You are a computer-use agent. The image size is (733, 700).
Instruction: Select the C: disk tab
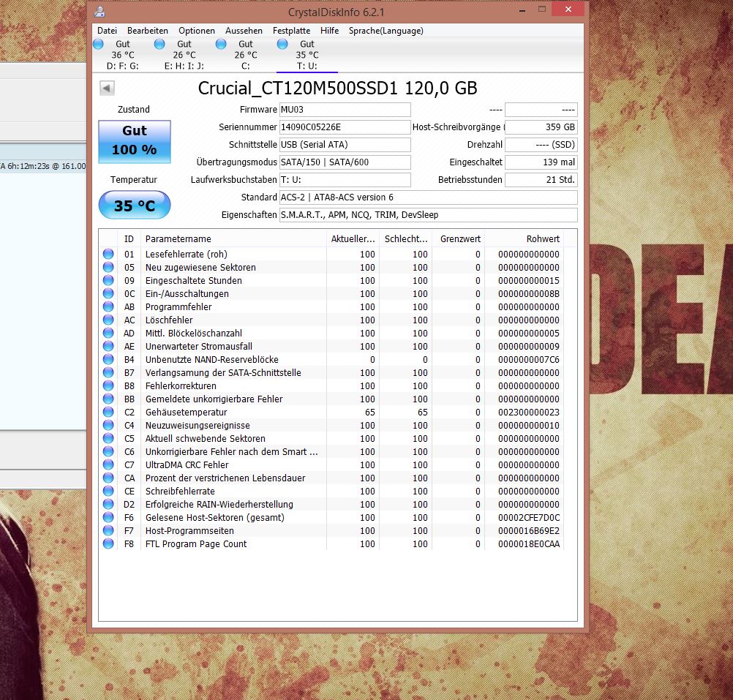[245, 55]
